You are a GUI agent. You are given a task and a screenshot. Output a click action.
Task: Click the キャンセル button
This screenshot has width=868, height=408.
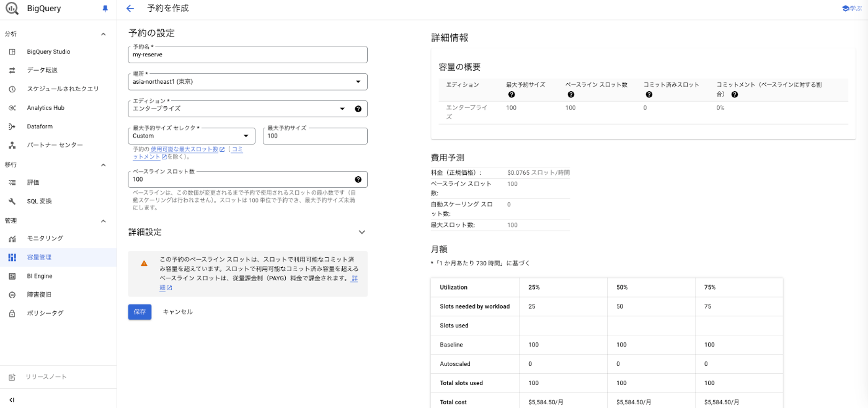tap(177, 312)
